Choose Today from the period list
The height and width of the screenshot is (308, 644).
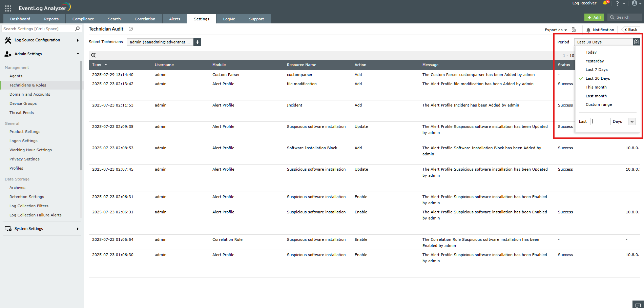point(591,52)
